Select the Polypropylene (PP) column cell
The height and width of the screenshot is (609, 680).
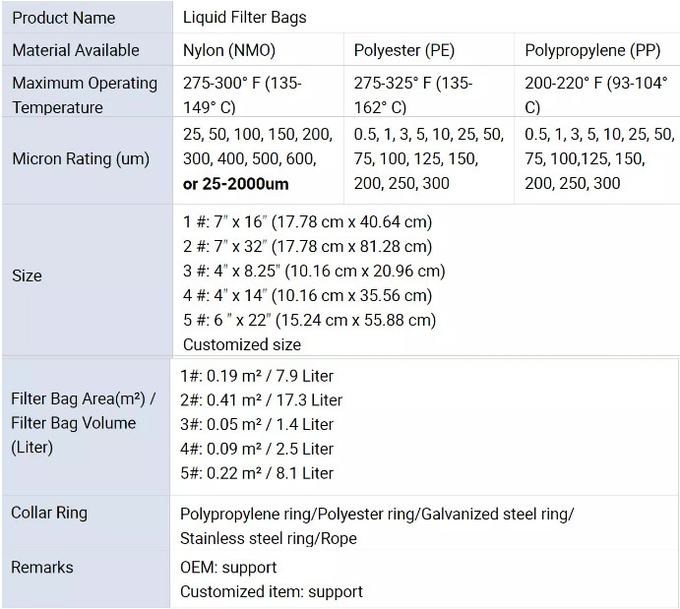[597, 50]
